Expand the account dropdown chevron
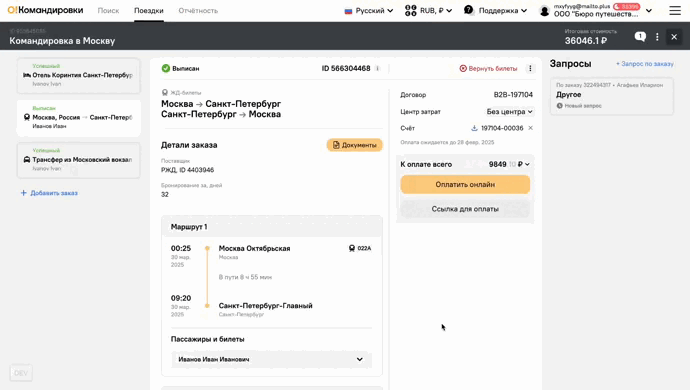 pos(649,11)
